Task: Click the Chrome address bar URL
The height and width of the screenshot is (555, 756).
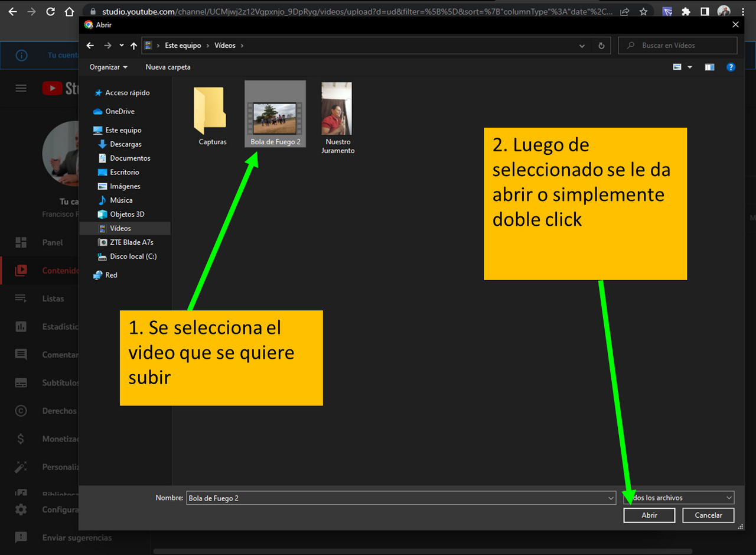Action: (357, 11)
